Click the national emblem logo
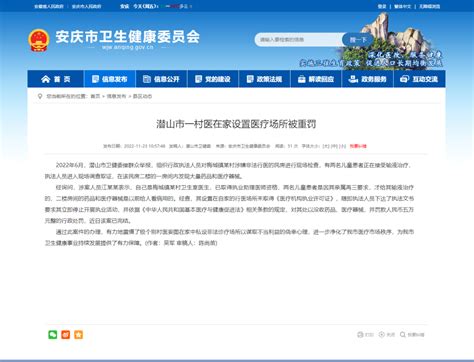The width and height of the screenshot is (474, 362). click(39, 40)
